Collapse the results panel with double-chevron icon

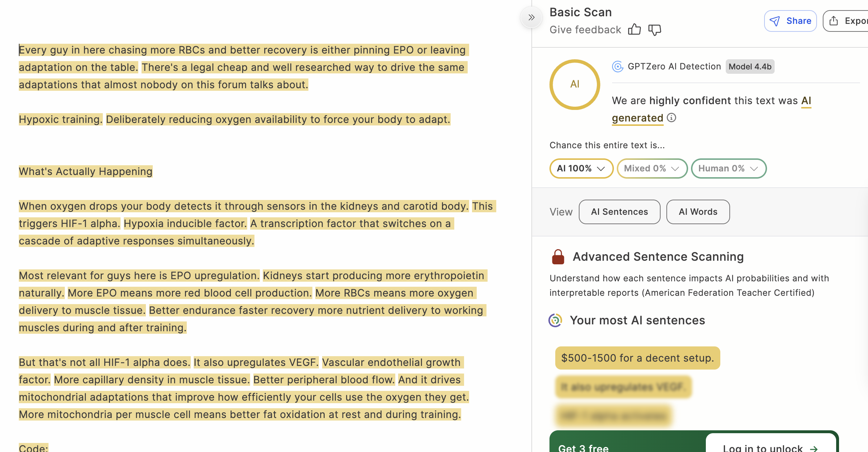point(531,17)
